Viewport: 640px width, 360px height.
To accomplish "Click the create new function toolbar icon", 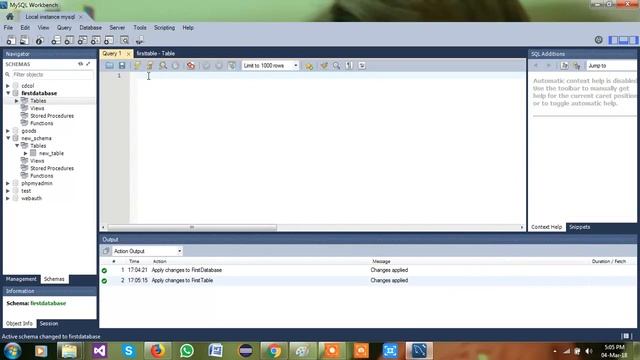I will coord(109,40).
